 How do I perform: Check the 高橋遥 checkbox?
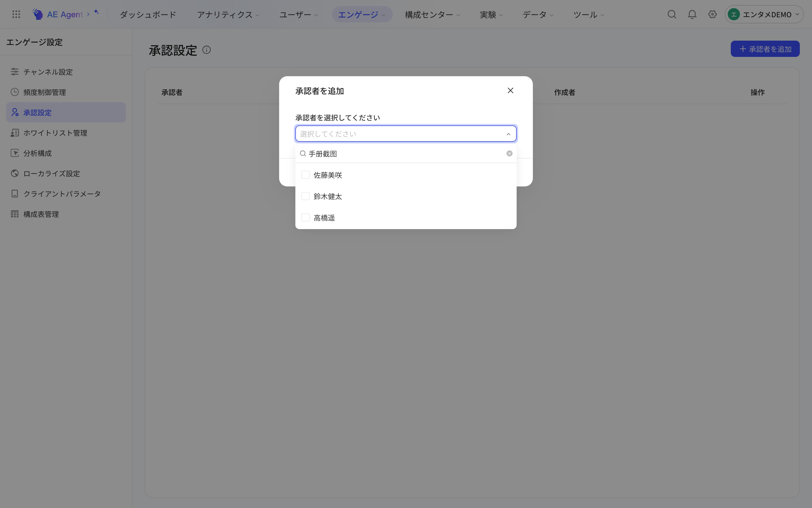[305, 217]
